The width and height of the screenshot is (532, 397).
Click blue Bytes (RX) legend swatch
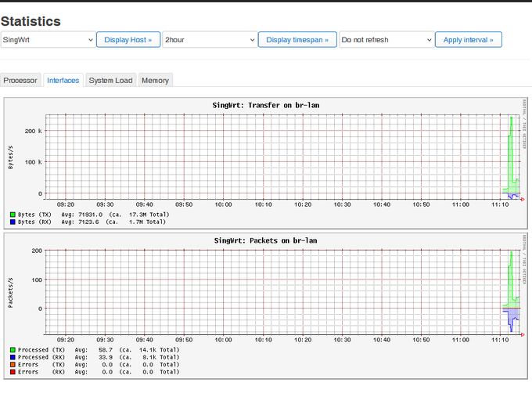(13, 222)
